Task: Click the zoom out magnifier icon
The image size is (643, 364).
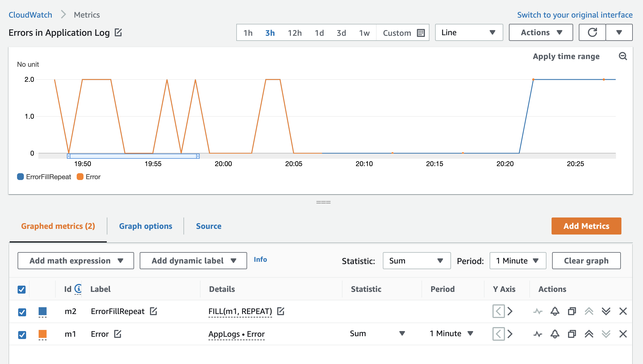Action: [x=623, y=56]
